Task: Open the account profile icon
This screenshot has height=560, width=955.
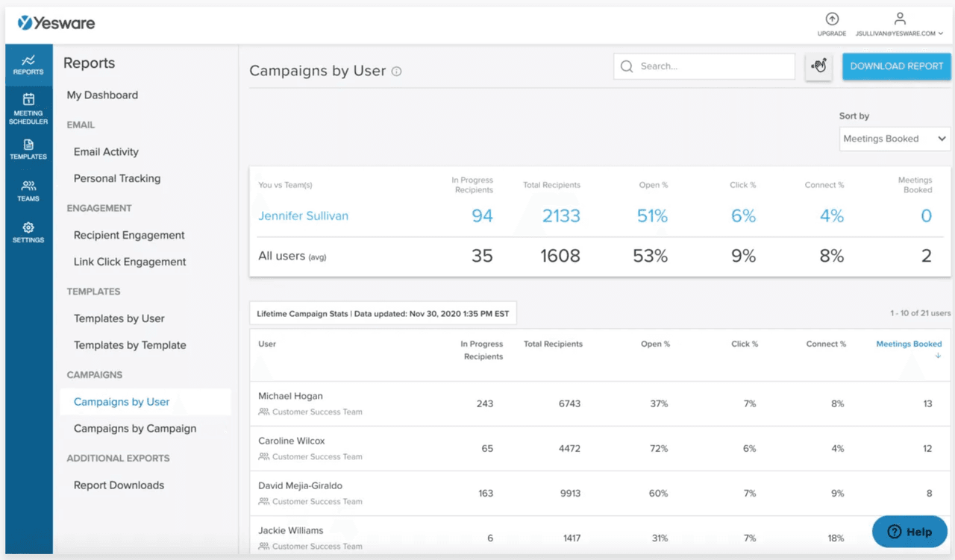Action: [x=899, y=19]
